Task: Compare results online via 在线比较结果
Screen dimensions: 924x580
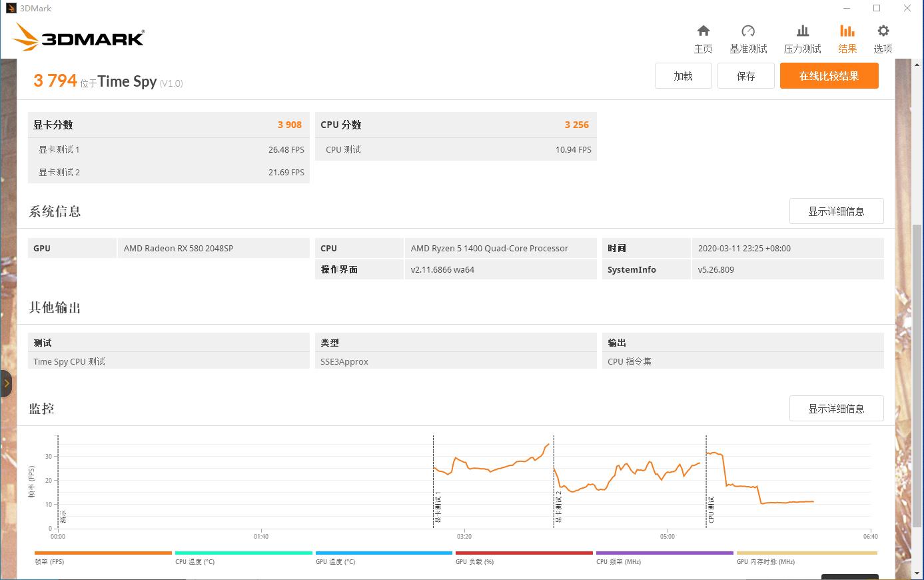Action: click(x=829, y=75)
